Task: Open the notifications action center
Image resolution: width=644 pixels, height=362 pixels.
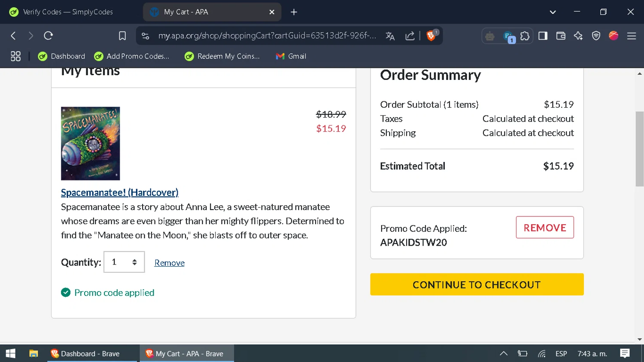Action: (625, 353)
